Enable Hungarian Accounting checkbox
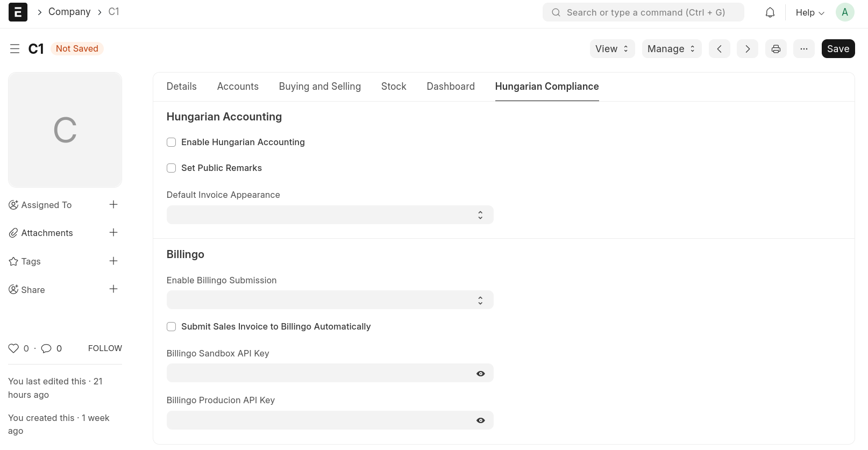Viewport: 868px width, 450px height. tap(172, 142)
